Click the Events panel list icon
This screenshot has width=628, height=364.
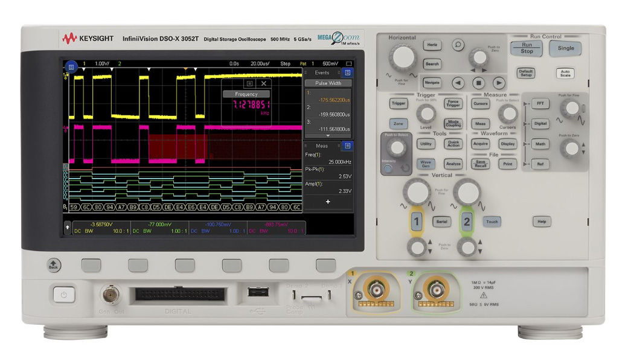(x=349, y=72)
